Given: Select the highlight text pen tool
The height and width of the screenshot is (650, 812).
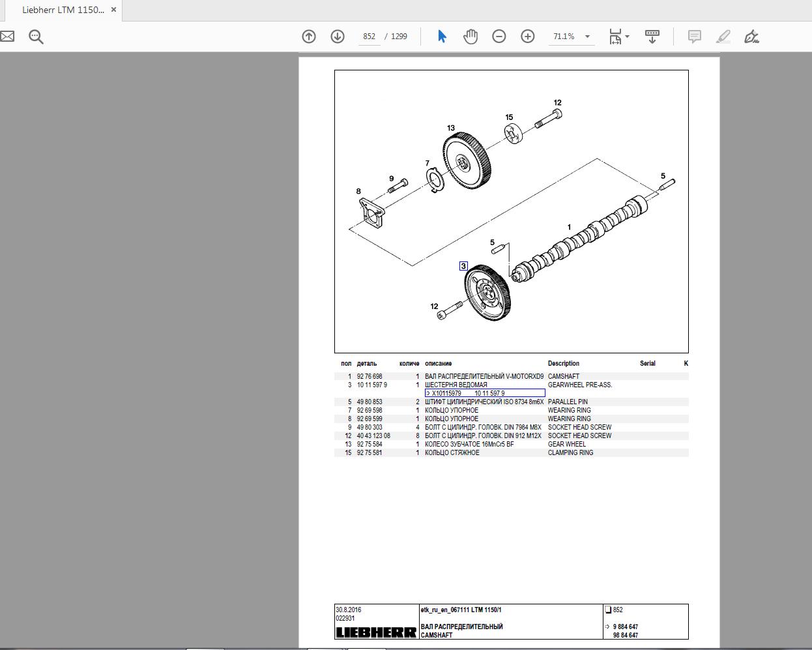Looking at the screenshot, I should click(723, 37).
